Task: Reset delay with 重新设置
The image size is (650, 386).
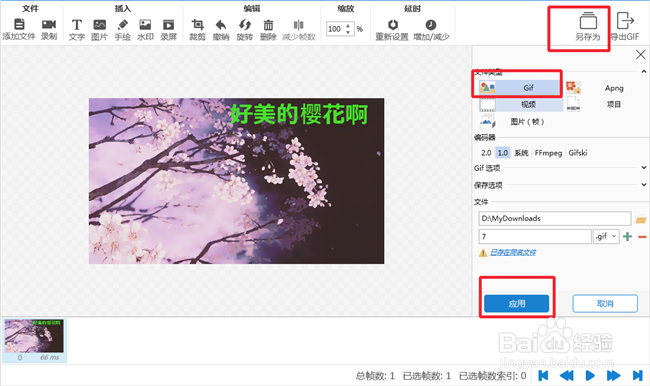Action: 392,24
